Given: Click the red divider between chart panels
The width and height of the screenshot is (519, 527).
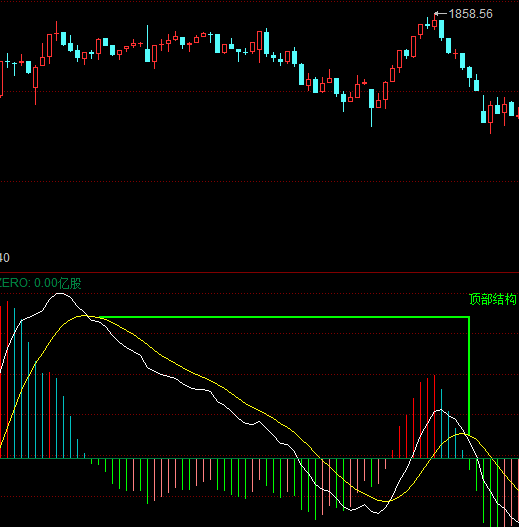Looking at the screenshot, I should pos(260,273).
